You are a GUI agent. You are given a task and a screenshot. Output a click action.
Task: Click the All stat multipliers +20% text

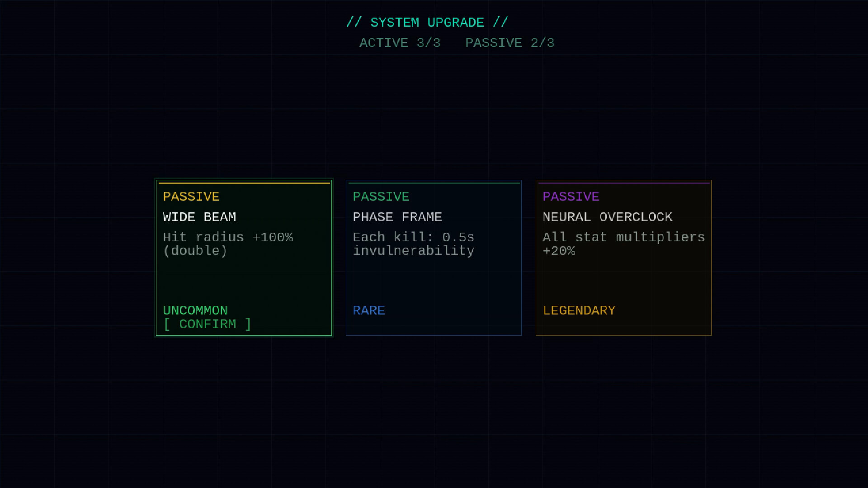[x=624, y=244]
